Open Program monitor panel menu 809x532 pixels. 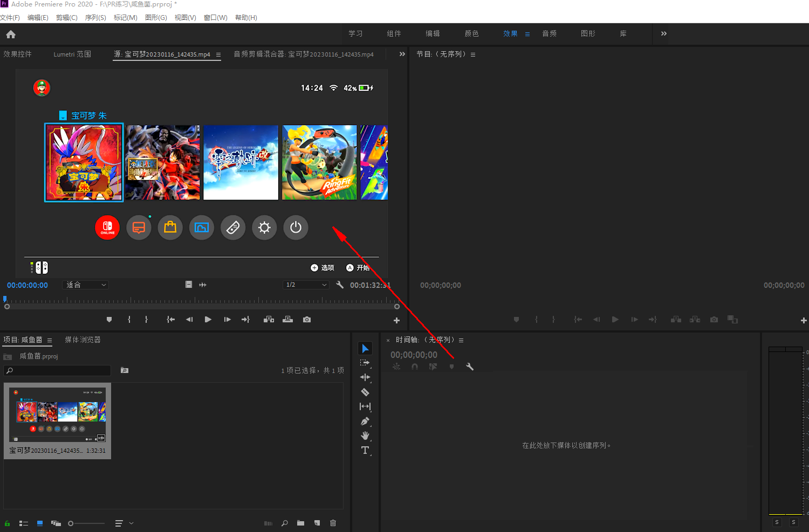pos(473,54)
